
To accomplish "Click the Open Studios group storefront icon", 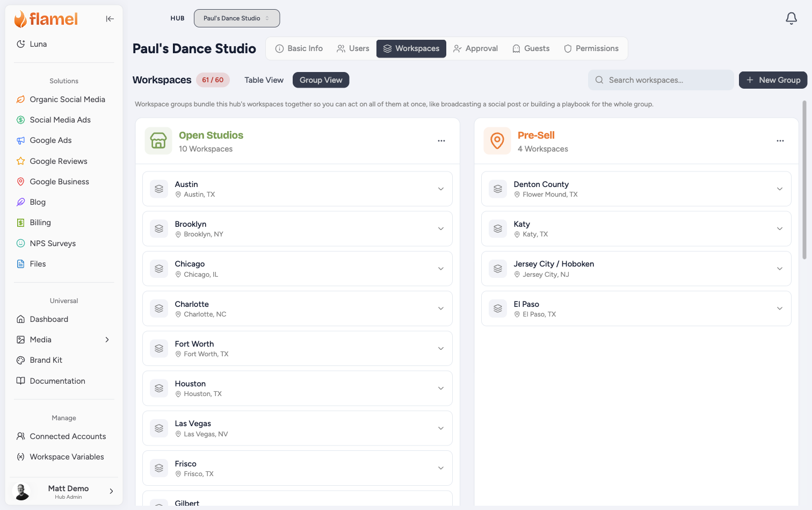I will (x=158, y=141).
